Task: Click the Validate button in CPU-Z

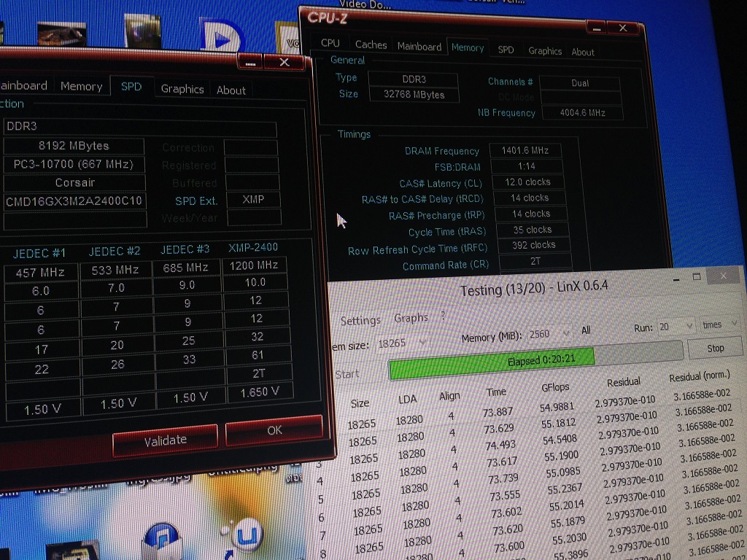Action: (166, 440)
